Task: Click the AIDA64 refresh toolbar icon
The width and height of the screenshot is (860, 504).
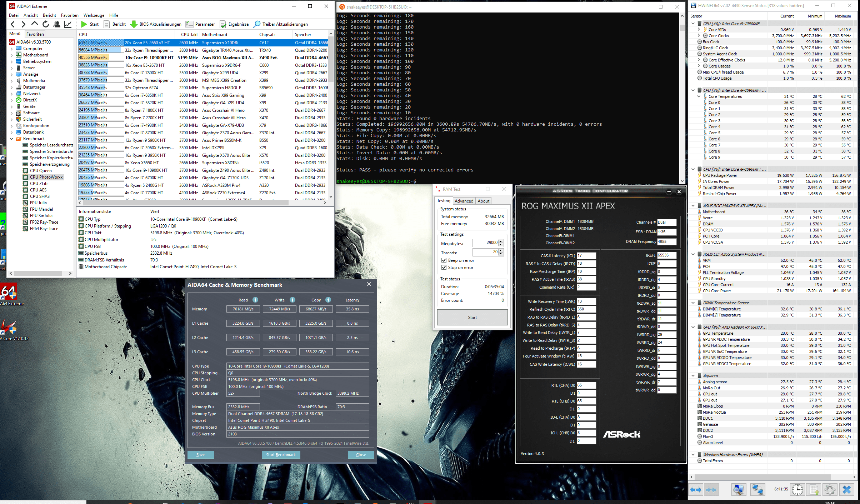Action: [x=46, y=24]
